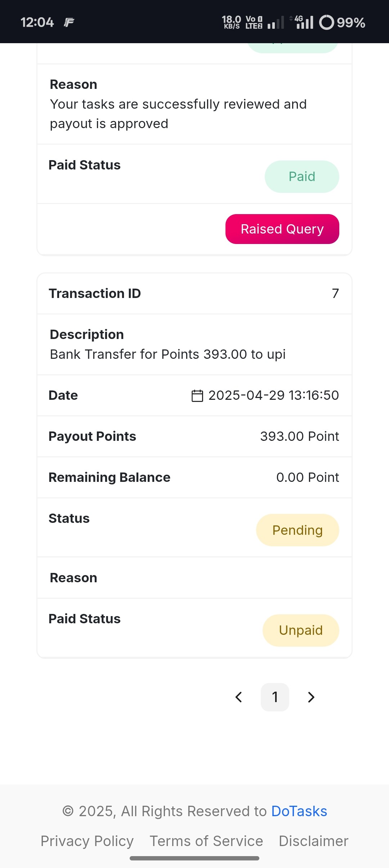Select page 1 in pagination
Image resolution: width=389 pixels, height=868 pixels.
click(x=275, y=697)
